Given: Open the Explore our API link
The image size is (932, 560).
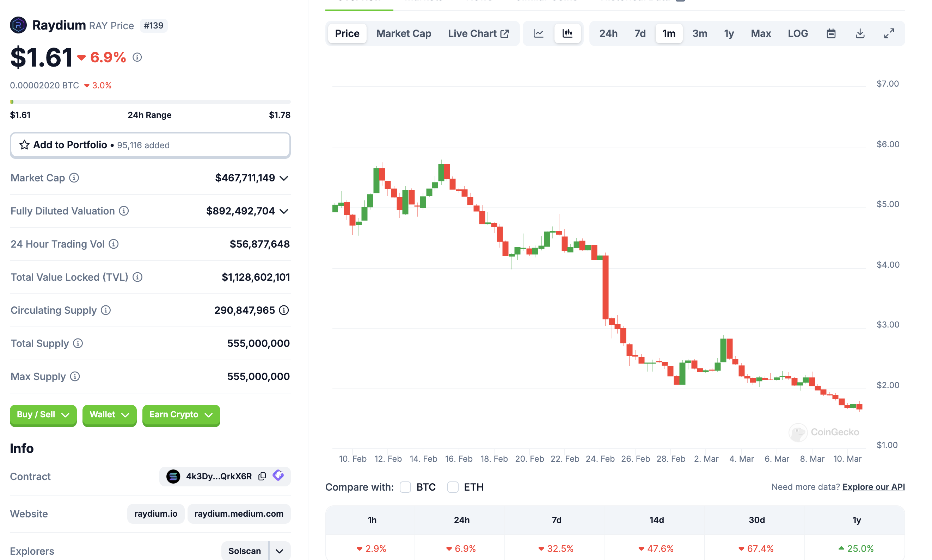Looking at the screenshot, I should 873,487.
